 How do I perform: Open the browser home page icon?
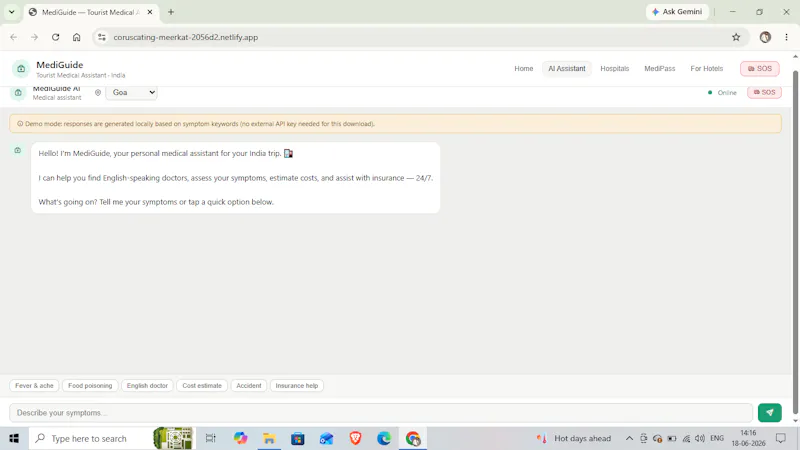77,37
